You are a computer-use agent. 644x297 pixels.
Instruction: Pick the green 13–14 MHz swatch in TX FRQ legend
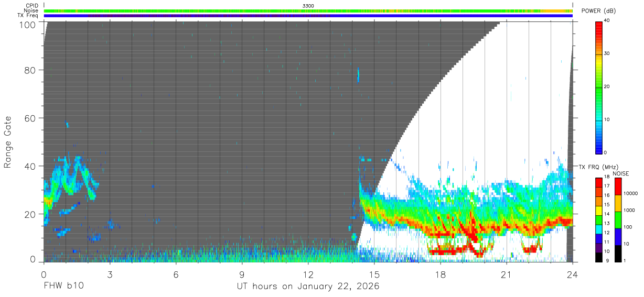pos(599,219)
